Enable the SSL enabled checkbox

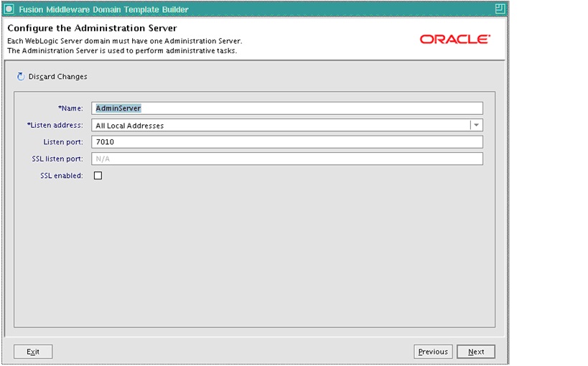[x=98, y=176]
